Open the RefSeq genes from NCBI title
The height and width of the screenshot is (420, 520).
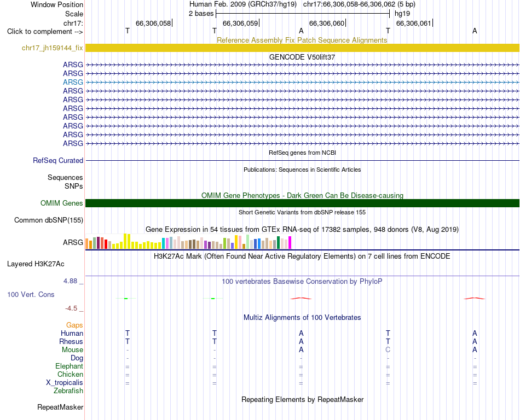click(302, 153)
